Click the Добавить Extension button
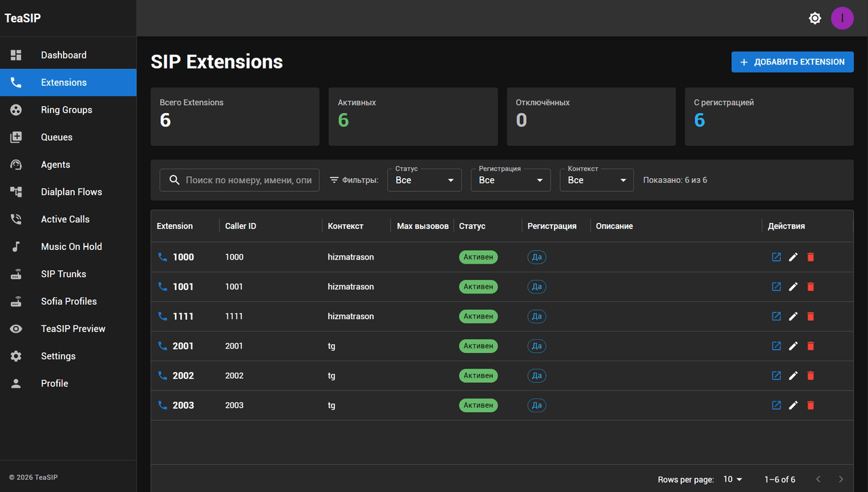 coord(792,62)
